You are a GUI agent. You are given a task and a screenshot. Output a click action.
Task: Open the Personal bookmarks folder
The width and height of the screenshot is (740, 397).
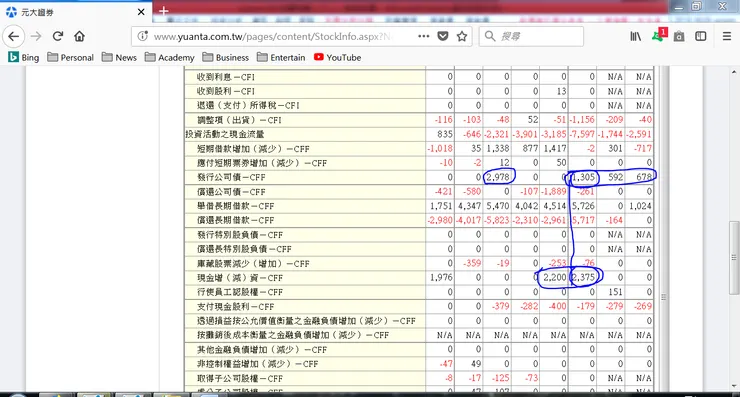tap(70, 58)
